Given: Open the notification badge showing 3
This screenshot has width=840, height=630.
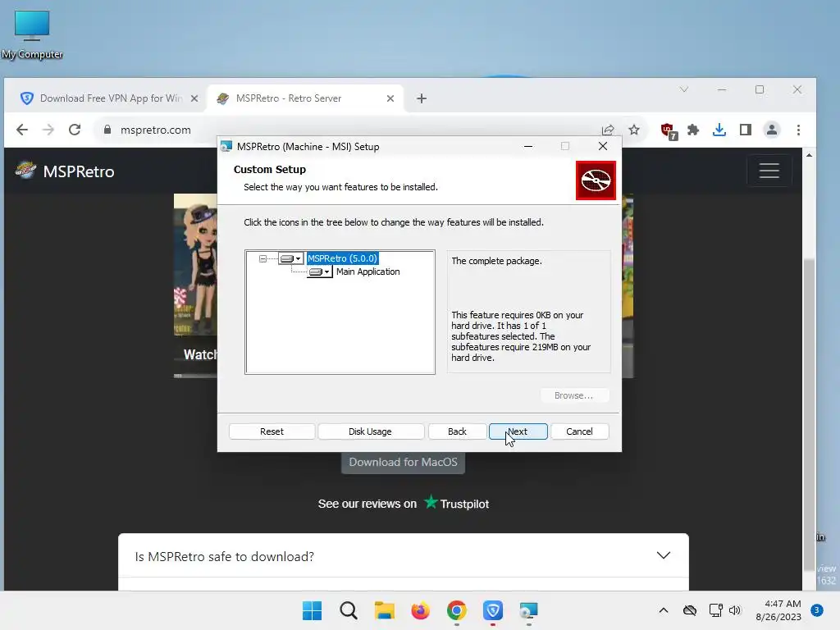Looking at the screenshot, I should (816, 610).
